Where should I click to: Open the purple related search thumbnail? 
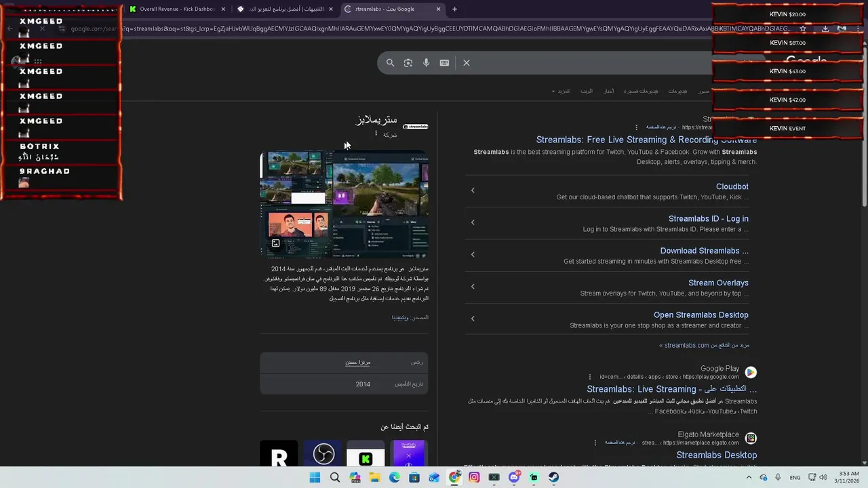(x=409, y=453)
